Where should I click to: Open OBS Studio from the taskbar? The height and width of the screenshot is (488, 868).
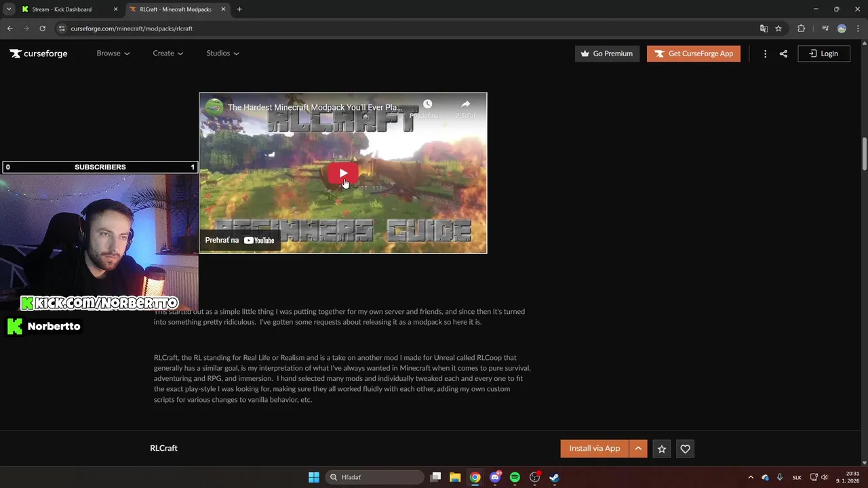point(534,477)
